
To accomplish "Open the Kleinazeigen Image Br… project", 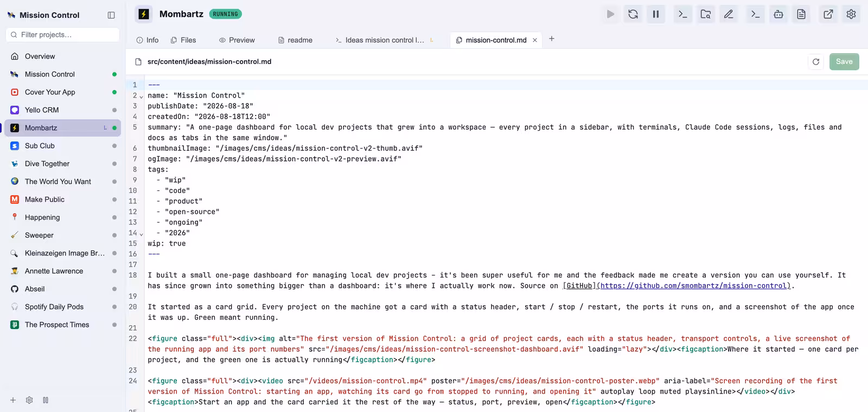I will click(62, 253).
